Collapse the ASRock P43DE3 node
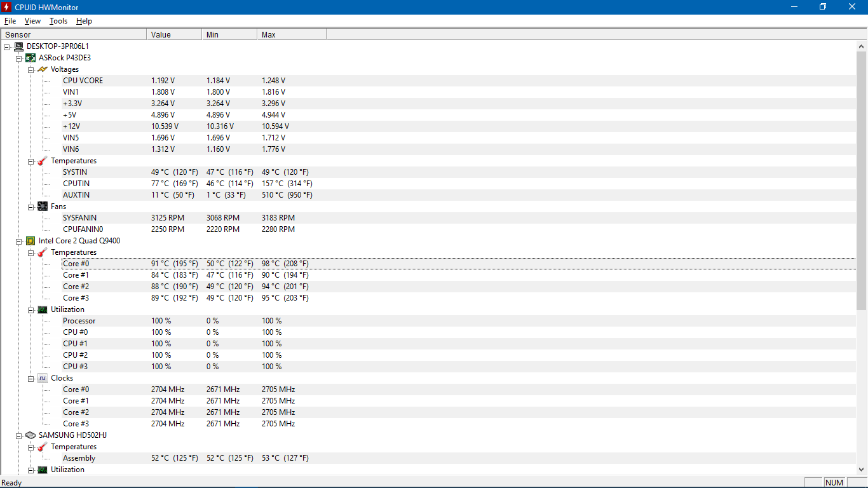This screenshot has width=868, height=488. (19, 58)
